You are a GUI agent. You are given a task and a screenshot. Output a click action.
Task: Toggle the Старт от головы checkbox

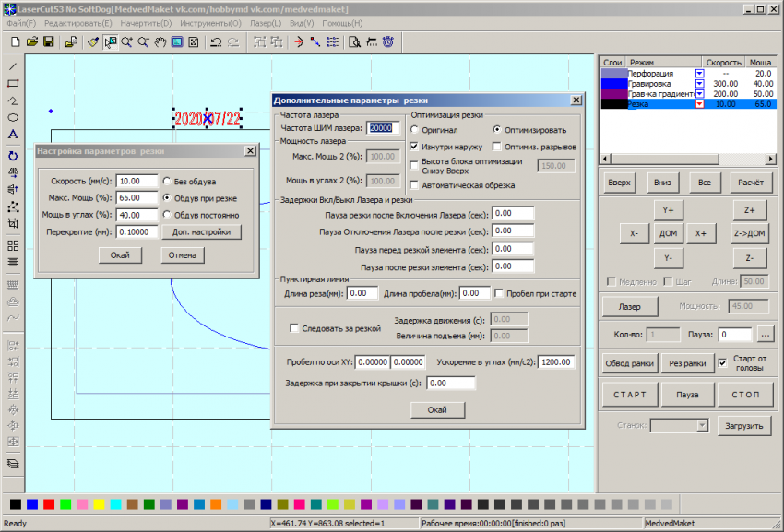[722, 361]
